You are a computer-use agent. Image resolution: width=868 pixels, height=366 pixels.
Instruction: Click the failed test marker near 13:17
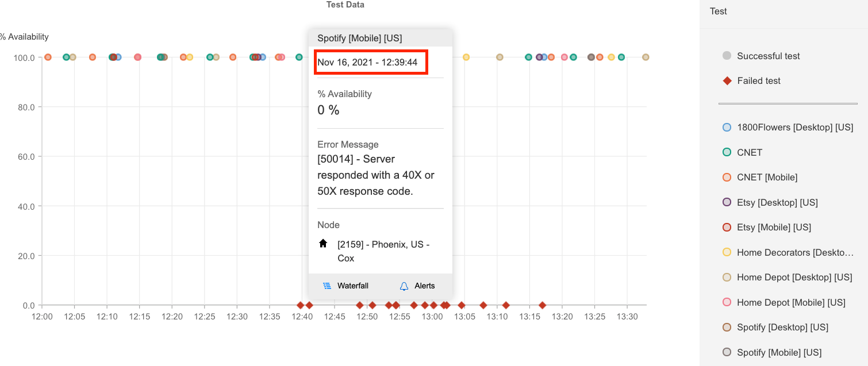coord(542,305)
